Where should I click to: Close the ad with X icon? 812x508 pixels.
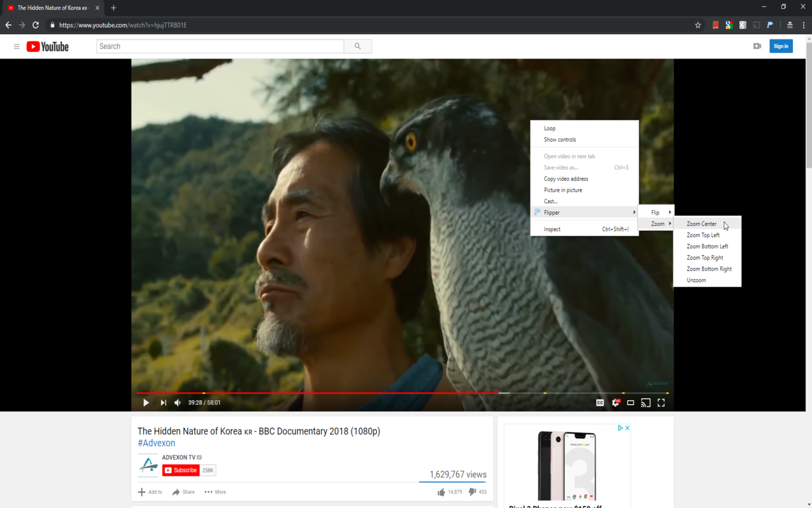point(627,428)
